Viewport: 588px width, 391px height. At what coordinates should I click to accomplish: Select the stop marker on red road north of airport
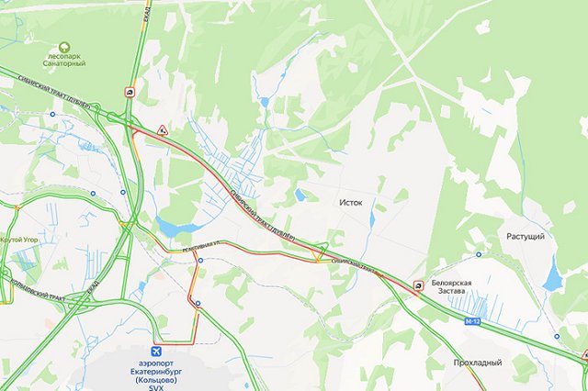click(x=198, y=304)
